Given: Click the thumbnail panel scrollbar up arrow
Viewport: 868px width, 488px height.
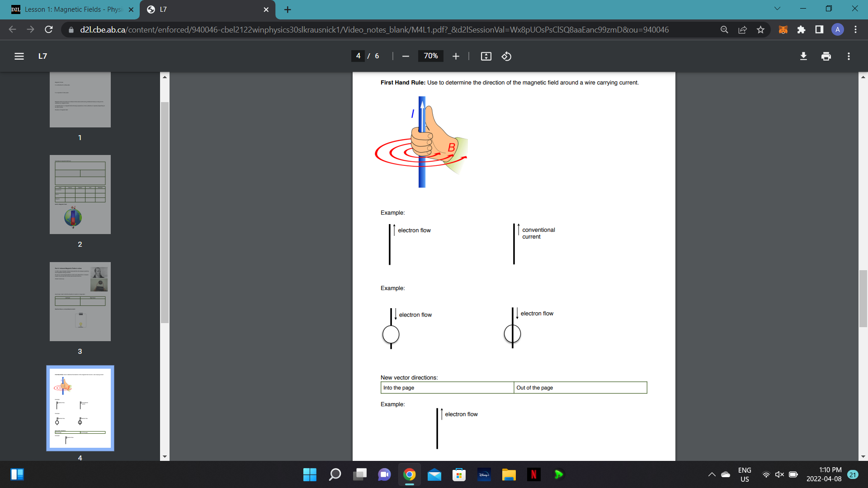Looking at the screenshot, I should click(165, 77).
